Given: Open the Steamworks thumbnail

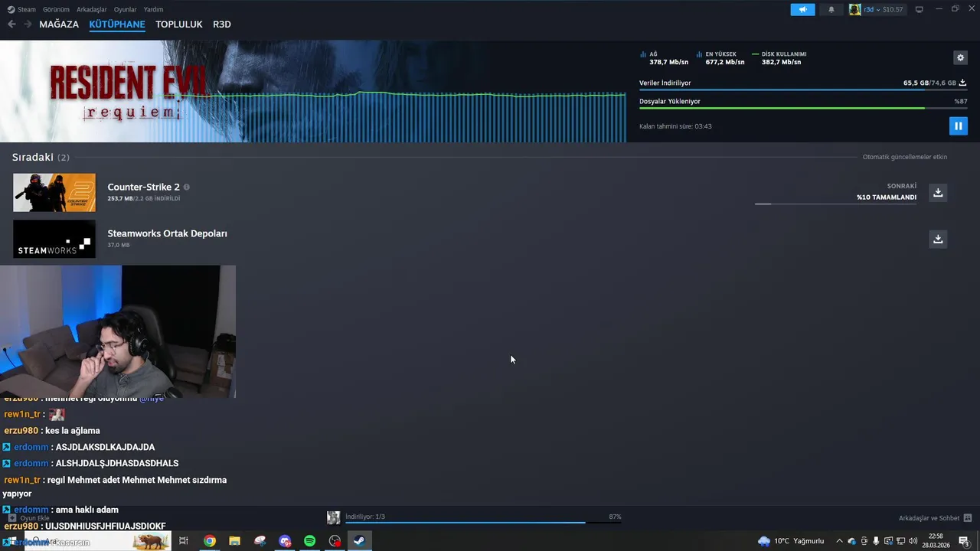Looking at the screenshot, I should [x=54, y=239].
